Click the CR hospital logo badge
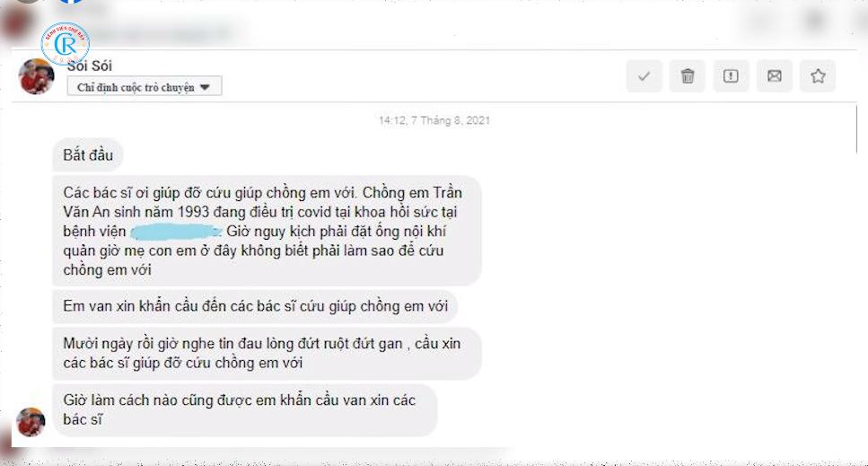868x466 pixels. point(66,43)
